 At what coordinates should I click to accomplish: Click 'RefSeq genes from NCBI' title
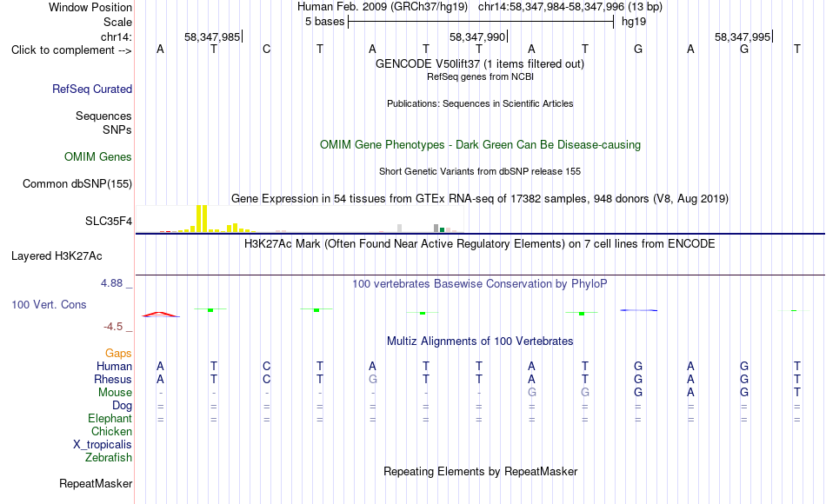[480, 76]
